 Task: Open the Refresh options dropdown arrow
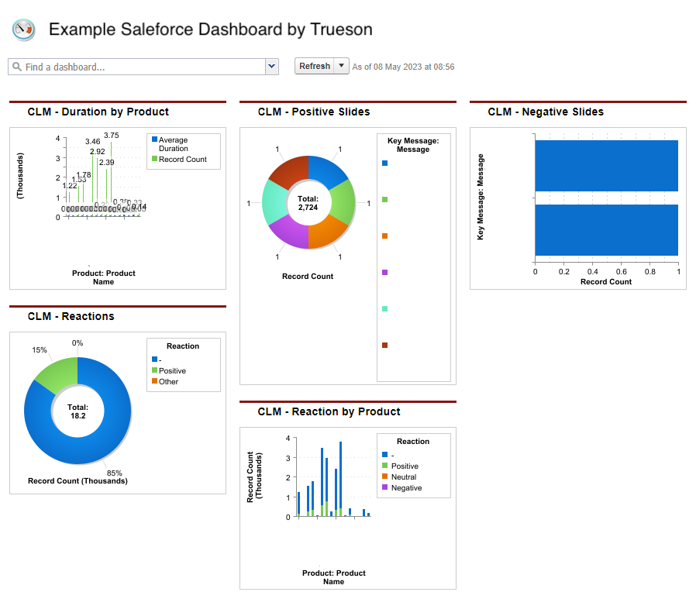(341, 66)
